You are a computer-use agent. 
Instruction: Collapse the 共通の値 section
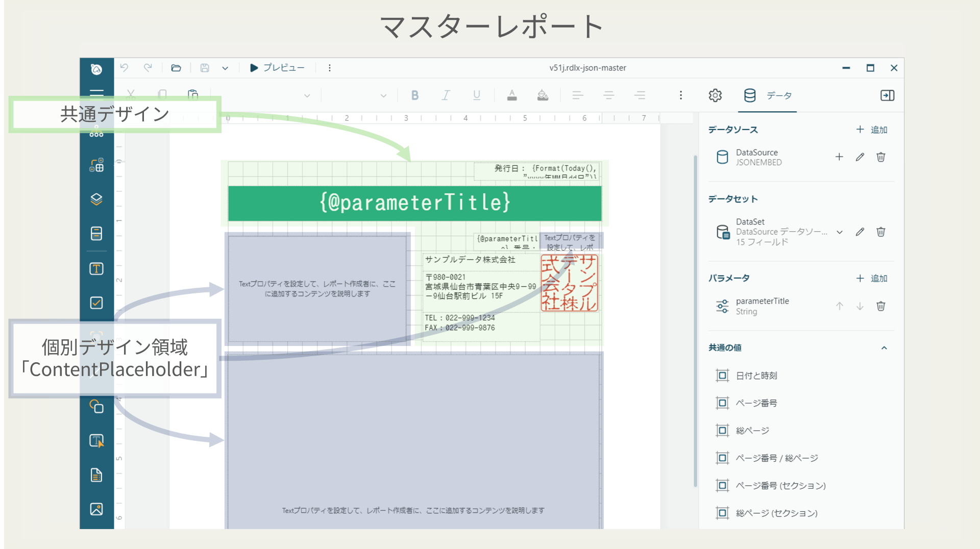click(884, 348)
